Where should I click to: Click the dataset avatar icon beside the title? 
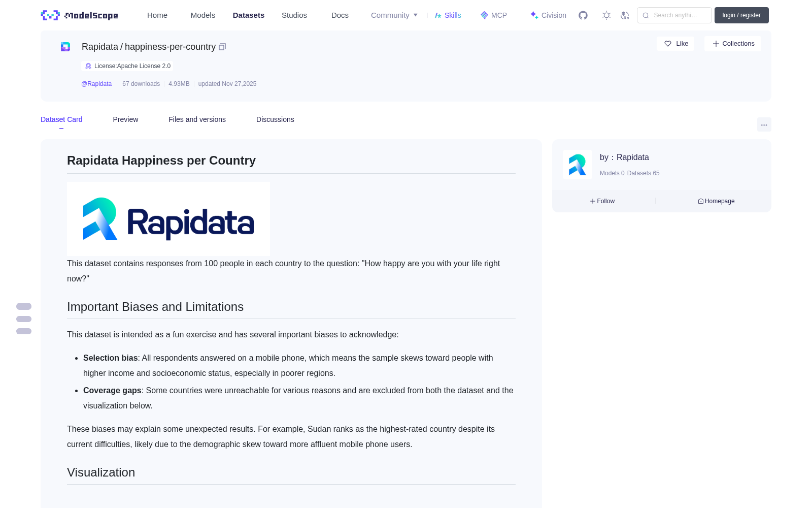[65, 47]
